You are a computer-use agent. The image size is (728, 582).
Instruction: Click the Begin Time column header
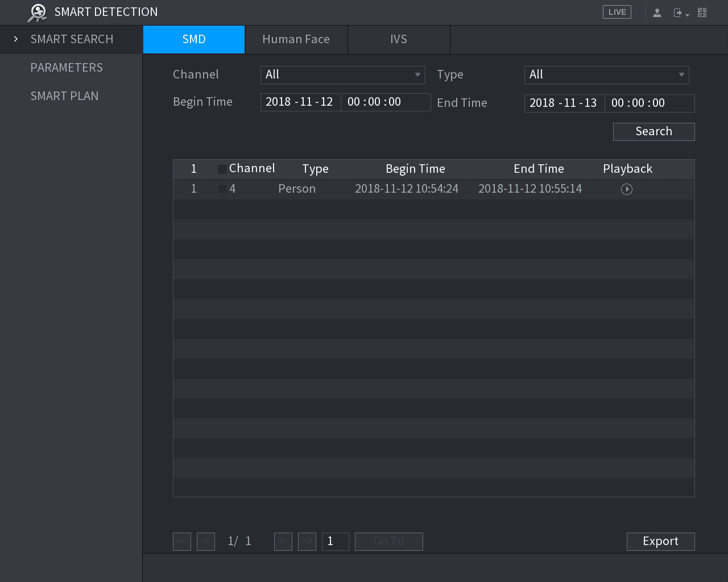(415, 169)
